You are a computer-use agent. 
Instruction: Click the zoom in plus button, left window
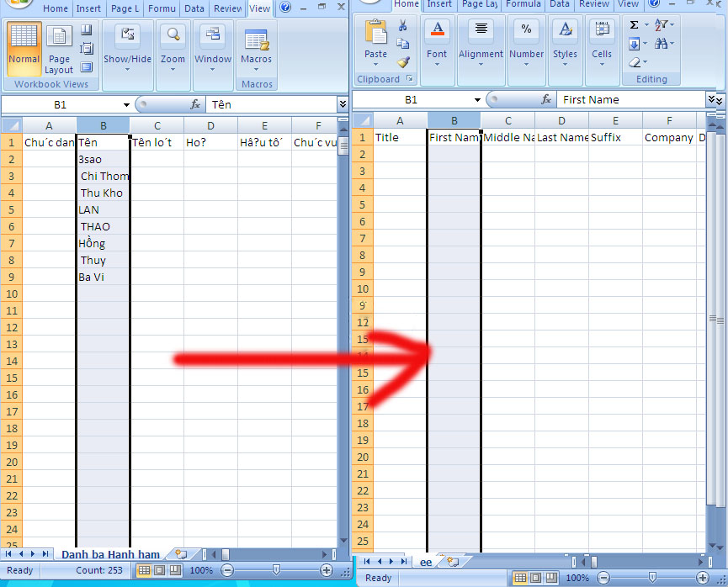(x=327, y=570)
